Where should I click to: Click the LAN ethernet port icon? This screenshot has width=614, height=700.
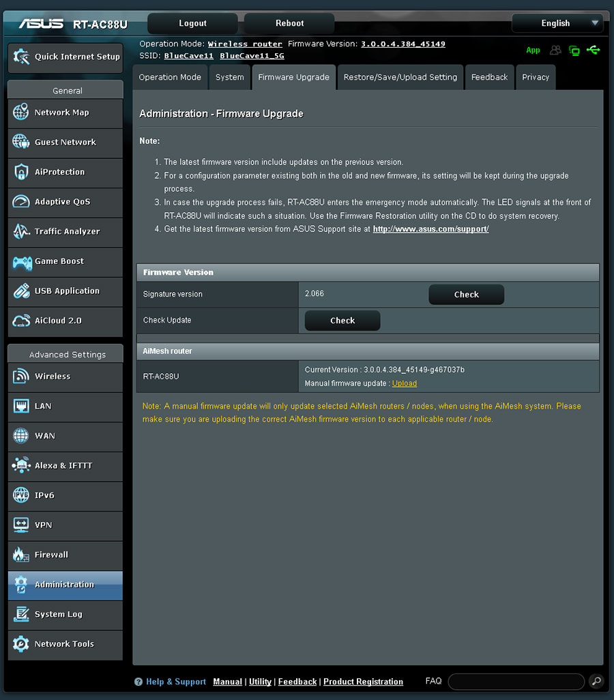point(21,406)
